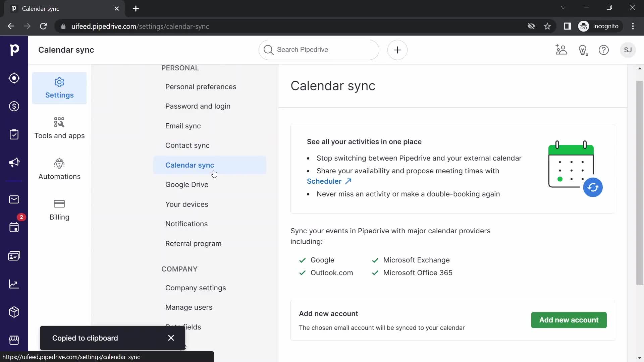Navigate to Google Drive settings
Image resolution: width=644 pixels, height=362 pixels.
[x=187, y=184]
